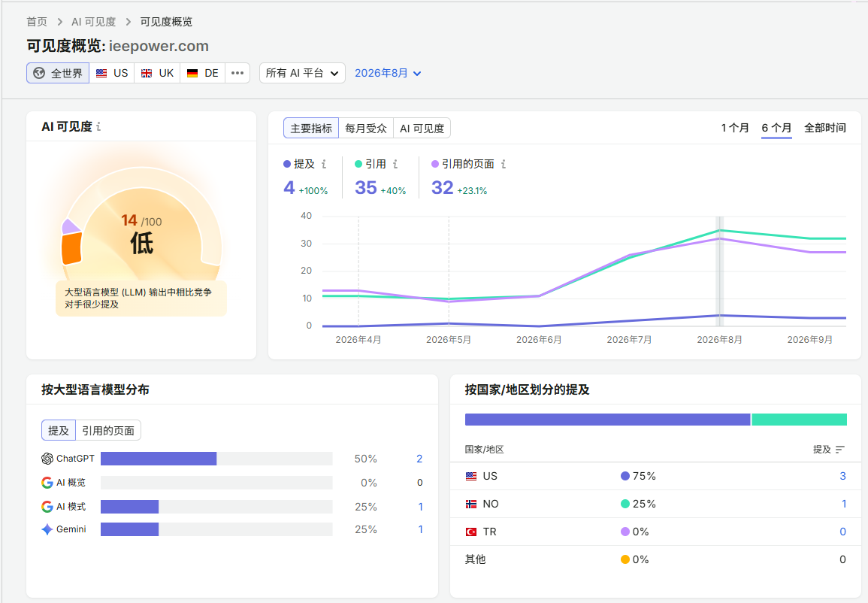The width and height of the screenshot is (868, 603).
Task: Click the ChatGPT logo icon
Action: (x=47, y=459)
